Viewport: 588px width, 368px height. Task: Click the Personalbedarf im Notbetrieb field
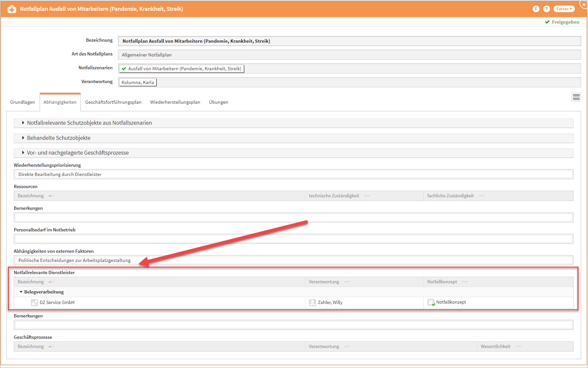tap(293, 239)
